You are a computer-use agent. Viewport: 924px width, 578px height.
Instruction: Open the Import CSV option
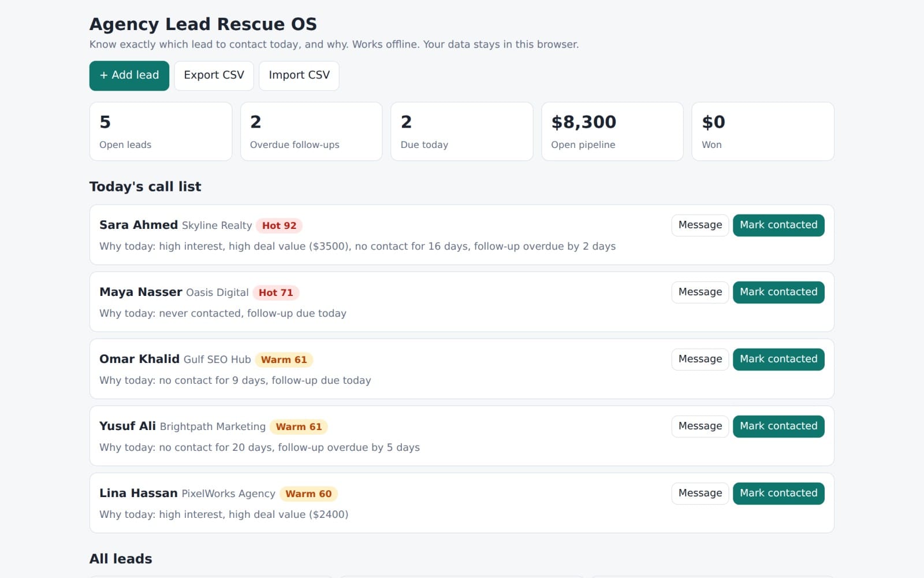pos(299,75)
